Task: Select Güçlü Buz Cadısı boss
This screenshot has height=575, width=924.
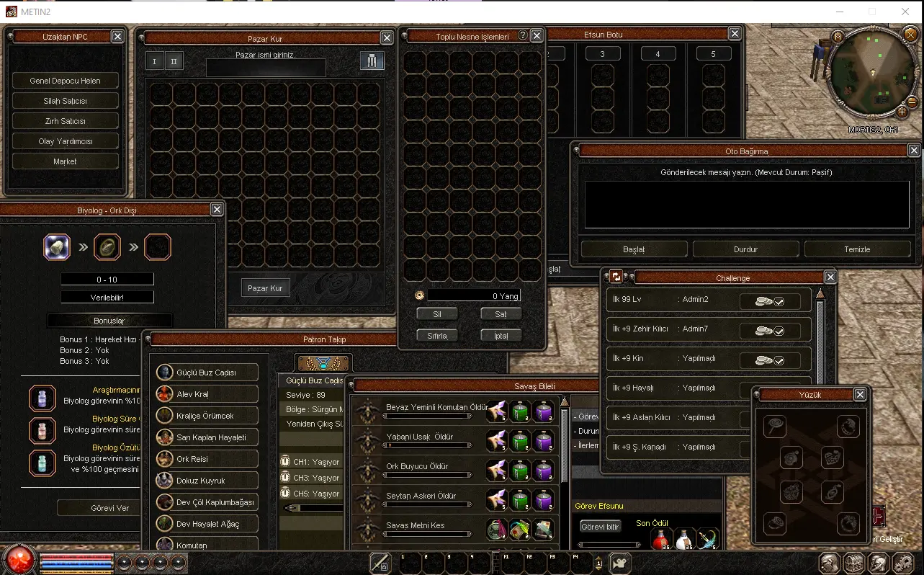Action: click(x=207, y=373)
